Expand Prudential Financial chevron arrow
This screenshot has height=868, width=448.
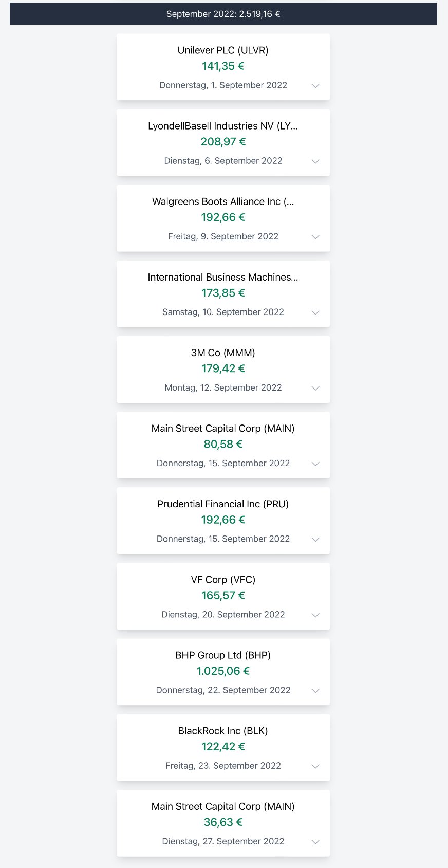315,539
